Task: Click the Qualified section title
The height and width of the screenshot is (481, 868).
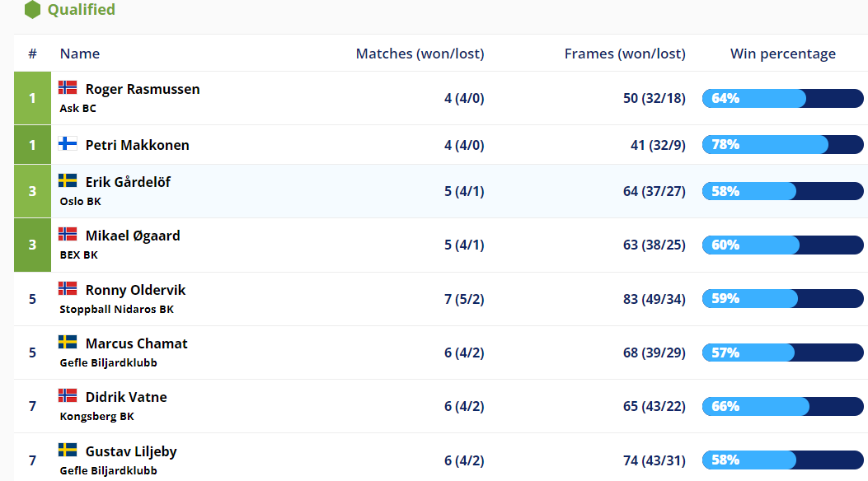Action: click(x=82, y=9)
